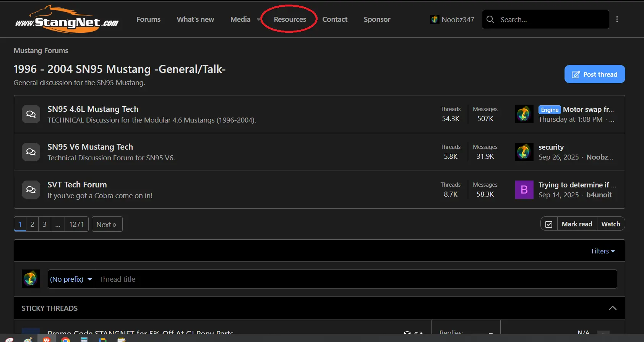Click the search magnifier icon
Image resolution: width=644 pixels, height=342 pixels.
pyautogui.click(x=490, y=19)
